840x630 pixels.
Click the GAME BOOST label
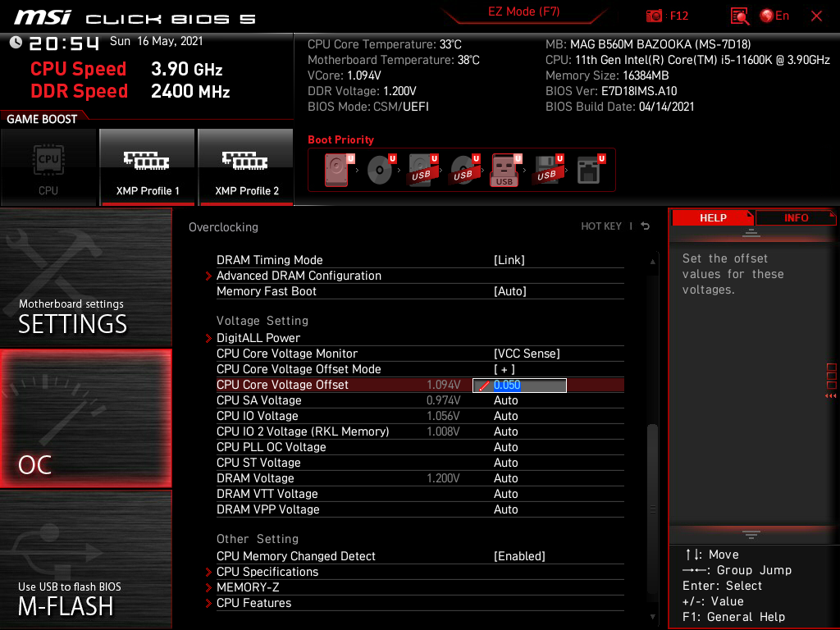42,119
